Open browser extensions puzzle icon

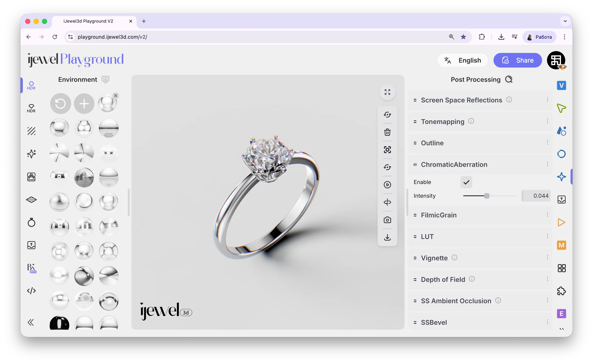(481, 37)
